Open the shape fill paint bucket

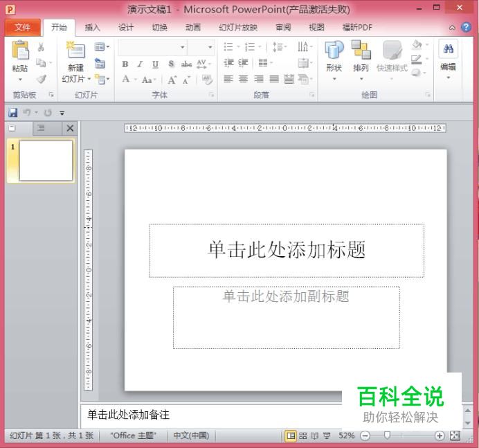tap(417, 45)
